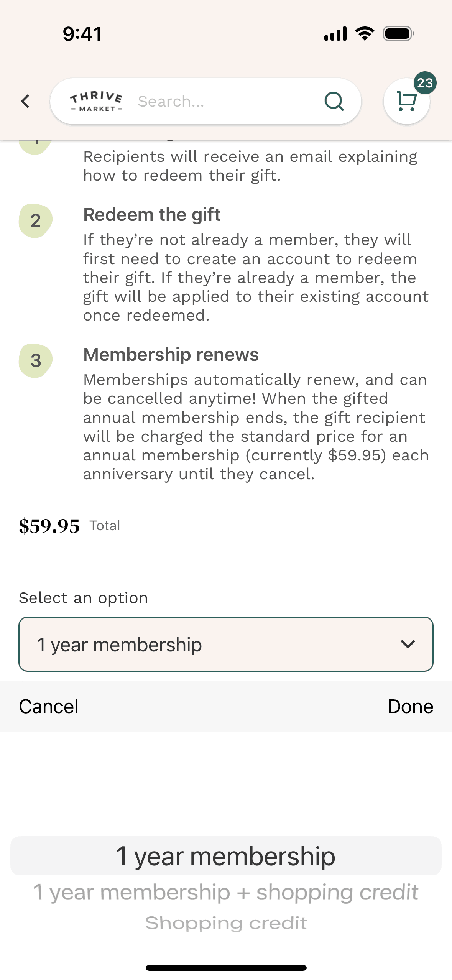Tap the search magnifier icon

tap(334, 102)
